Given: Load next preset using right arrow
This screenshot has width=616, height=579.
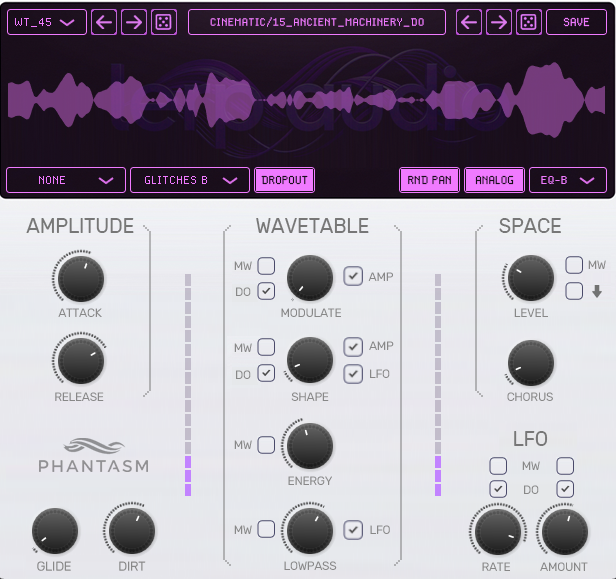Looking at the screenshot, I should (x=499, y=22).
